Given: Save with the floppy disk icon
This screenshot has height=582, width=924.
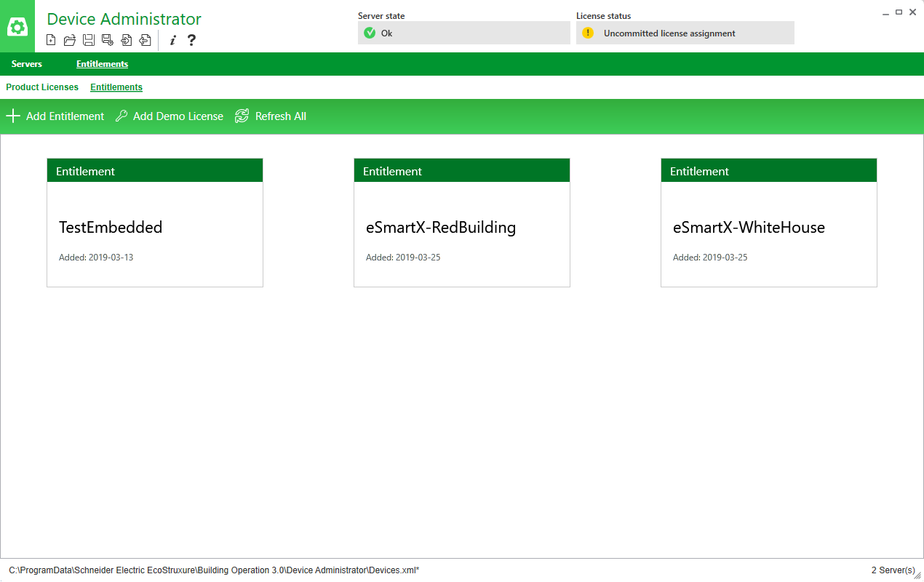Looking at the screenshot, I should point(89,40).
